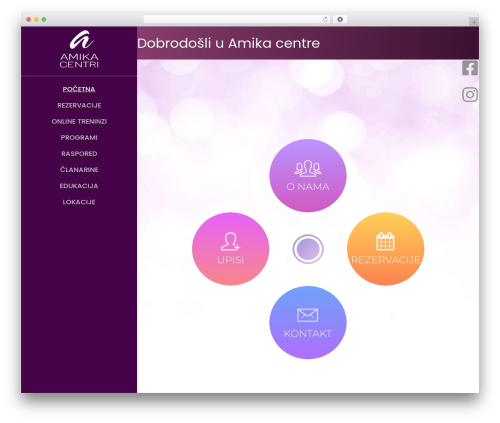Screen dimensions: 500x423
Task: Open ČLANARINE menu item
Action: click(x=79, y=169)
